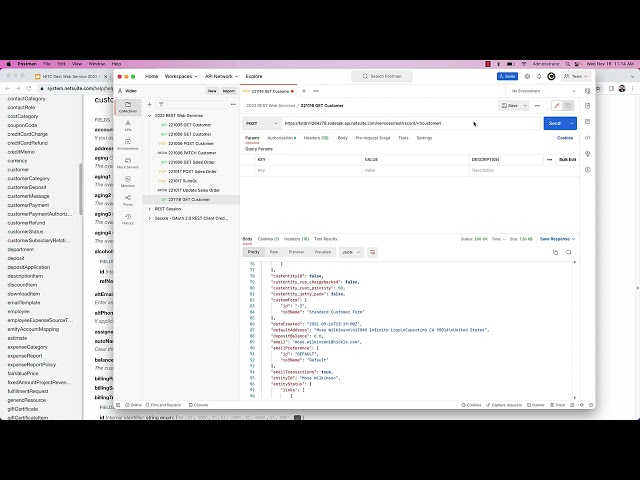Open the request three-dot menu next to Save
This screenshot has width=640, height=480.
click(x=537, y=106)
